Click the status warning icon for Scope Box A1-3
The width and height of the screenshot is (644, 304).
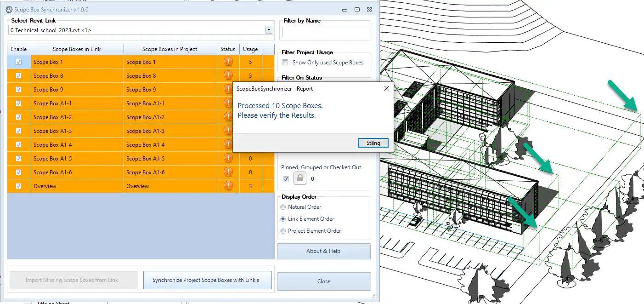(228, 131)
